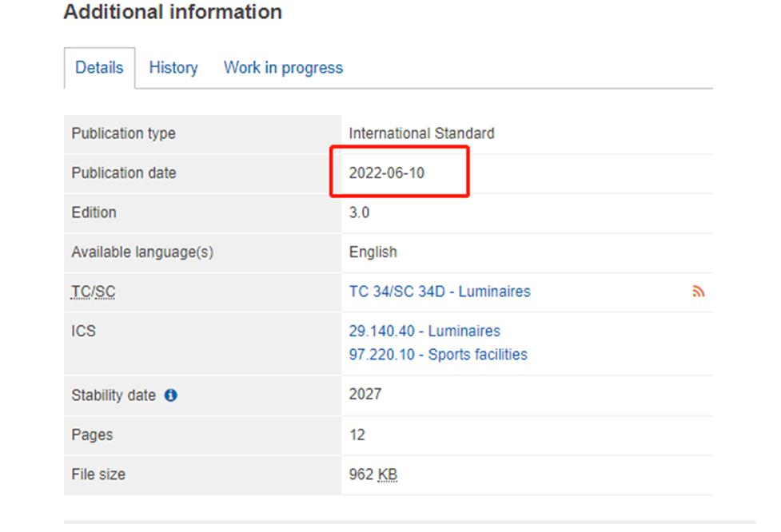The height and width of the screenshot is (532, 781).
Task: Show the Stability date info tooltip icon
Action: tap(171, 395)
